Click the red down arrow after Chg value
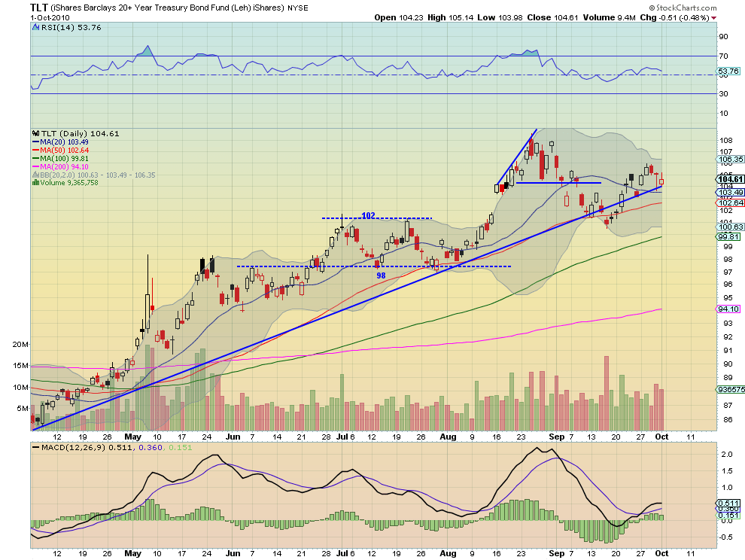745x560 pixels. (x=714, y=18)
